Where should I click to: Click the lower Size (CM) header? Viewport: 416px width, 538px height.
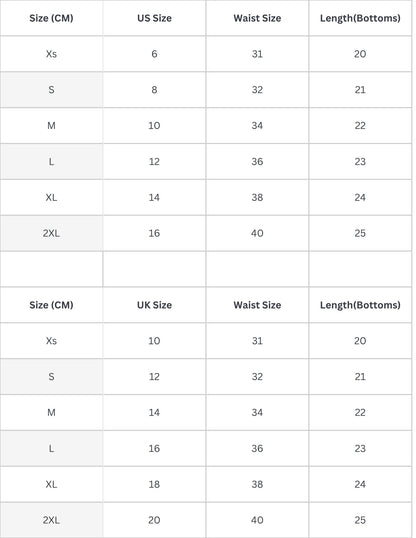click(x=51, y=305)
